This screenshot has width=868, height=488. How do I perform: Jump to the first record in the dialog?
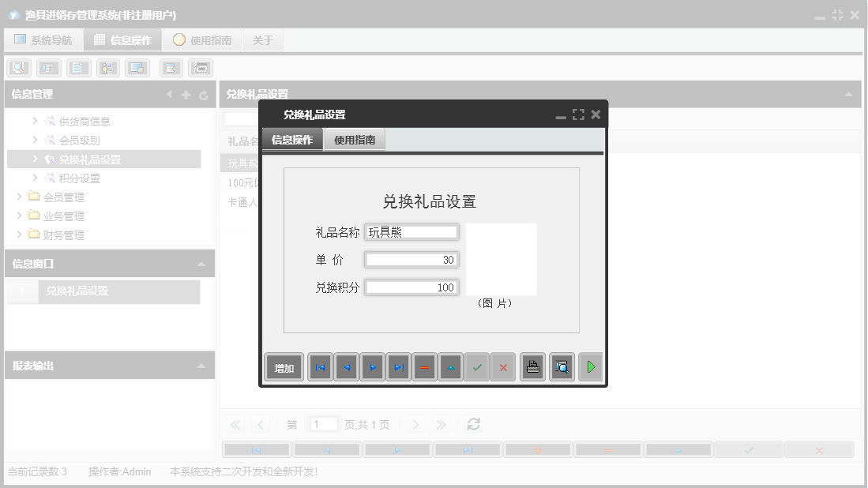320,366
